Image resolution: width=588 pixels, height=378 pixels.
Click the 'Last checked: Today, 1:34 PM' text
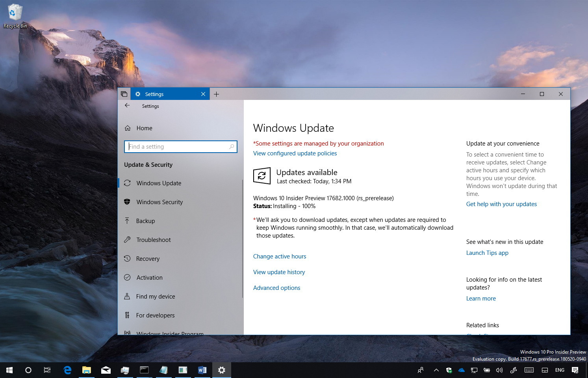click(x=314, y=181)
